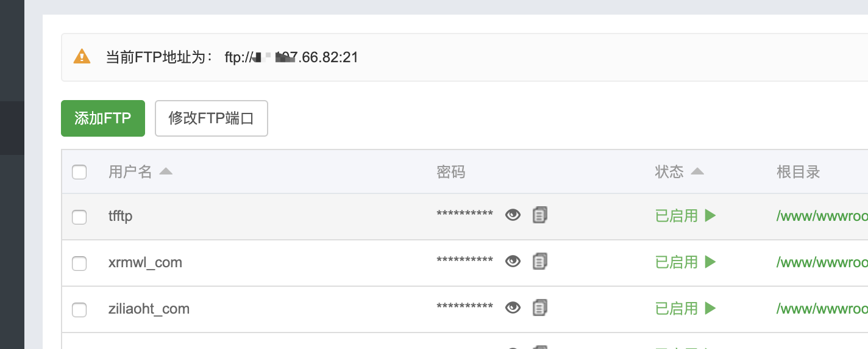Screen dimensions: 868x349
Task: Reveal xrmwl_com password with eye icon
Action: [513, 261]
